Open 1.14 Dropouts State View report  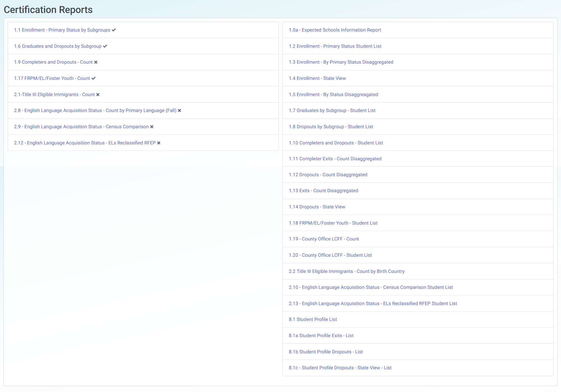tap(317, 207)
